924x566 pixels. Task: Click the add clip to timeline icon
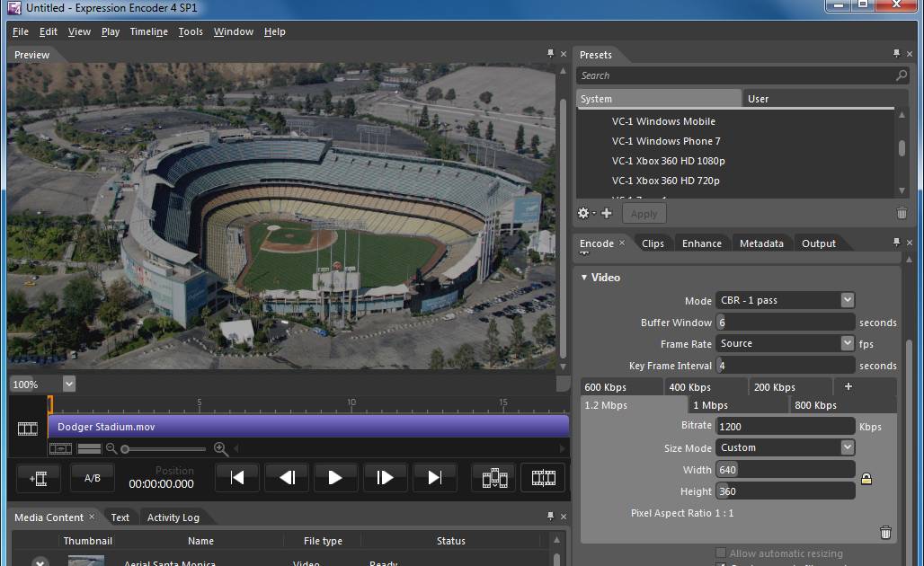click(39, 478)
